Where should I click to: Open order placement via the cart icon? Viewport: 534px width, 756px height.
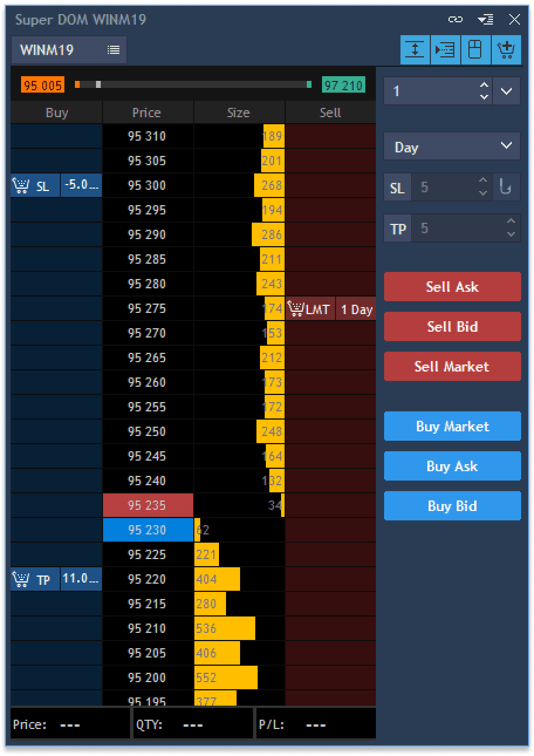coord(506,50)
